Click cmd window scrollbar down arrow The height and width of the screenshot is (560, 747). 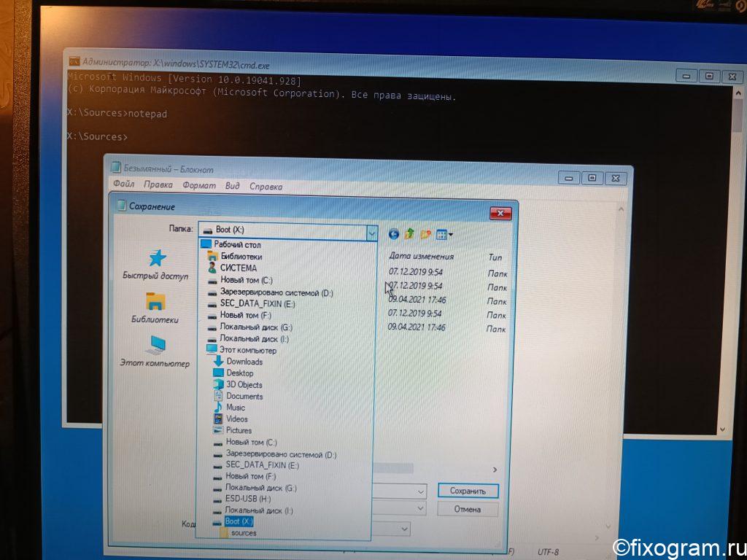point(723,429)
